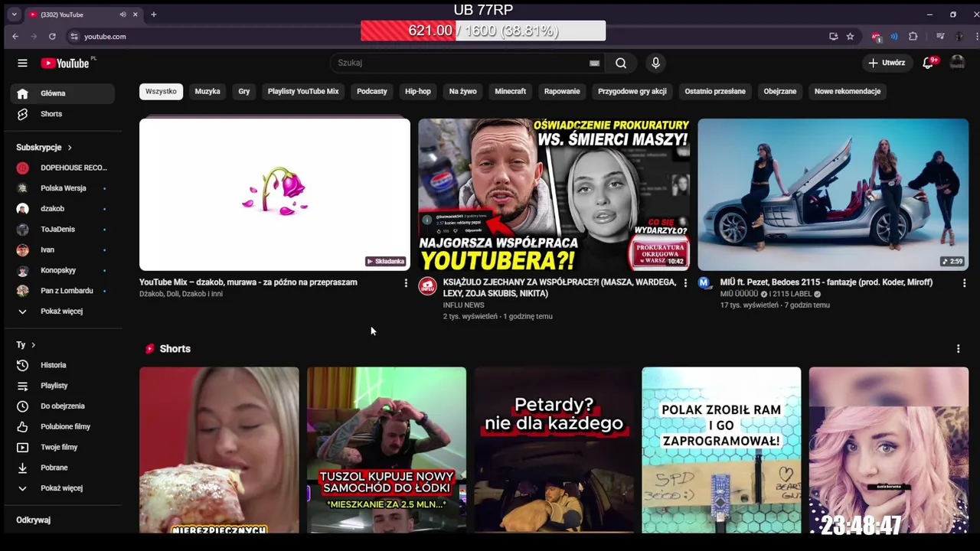Open ToJaDenis subscription channel
This screenshot has height=551, width=980.
tap(63, 230)
